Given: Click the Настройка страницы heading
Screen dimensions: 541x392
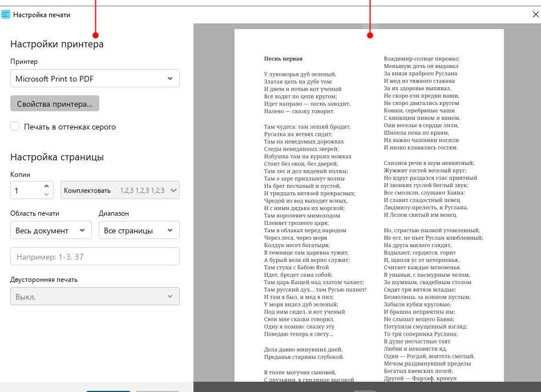Looking at the screenshot, I should tap(57, 157).
